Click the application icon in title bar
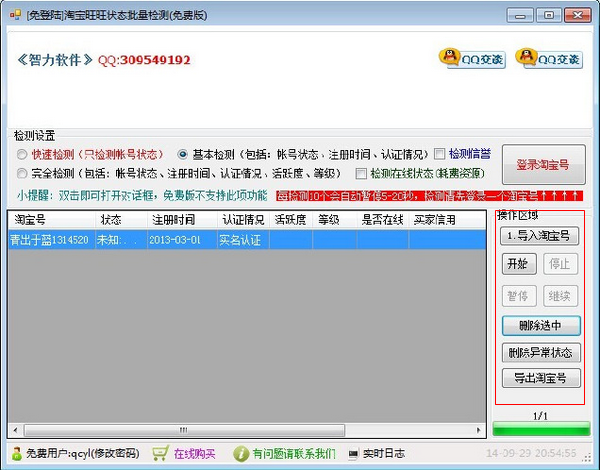Viewport: 600px width, 470px height. (13, 15)
